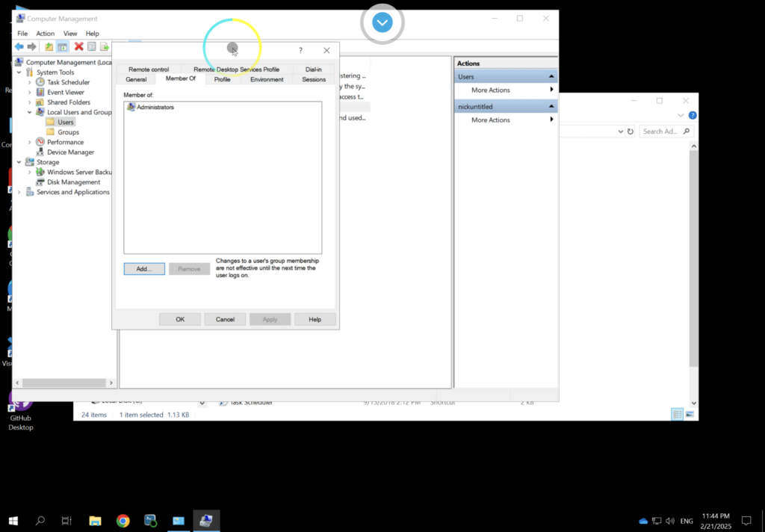
Task: Click the Back arrow in the toolbar
Action: click(x=19, y=46)
